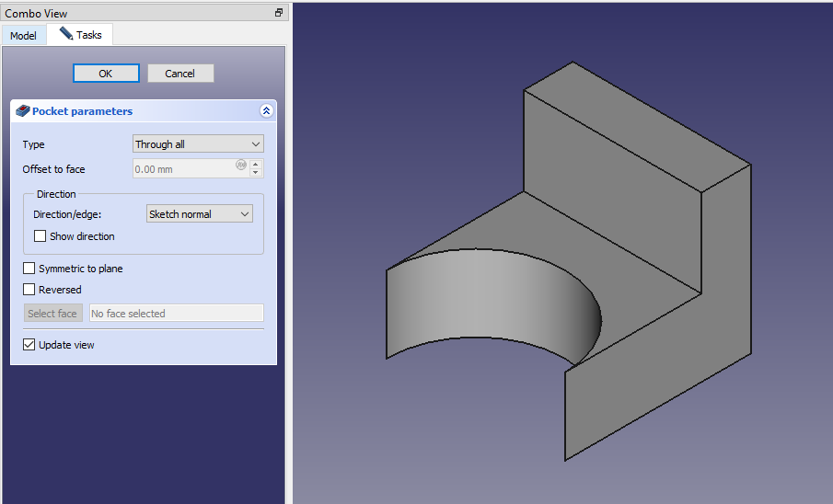Click the Select face button
This screenshot has height=504, width=833.
tap(52, 314)
